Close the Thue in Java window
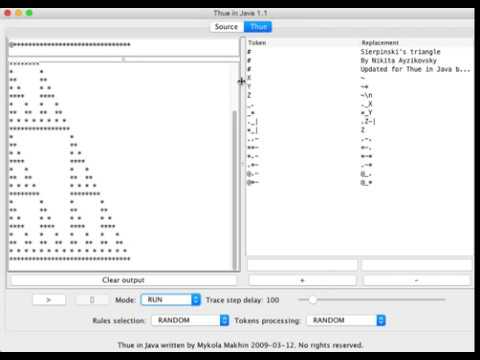 click(x=8, y=13)
